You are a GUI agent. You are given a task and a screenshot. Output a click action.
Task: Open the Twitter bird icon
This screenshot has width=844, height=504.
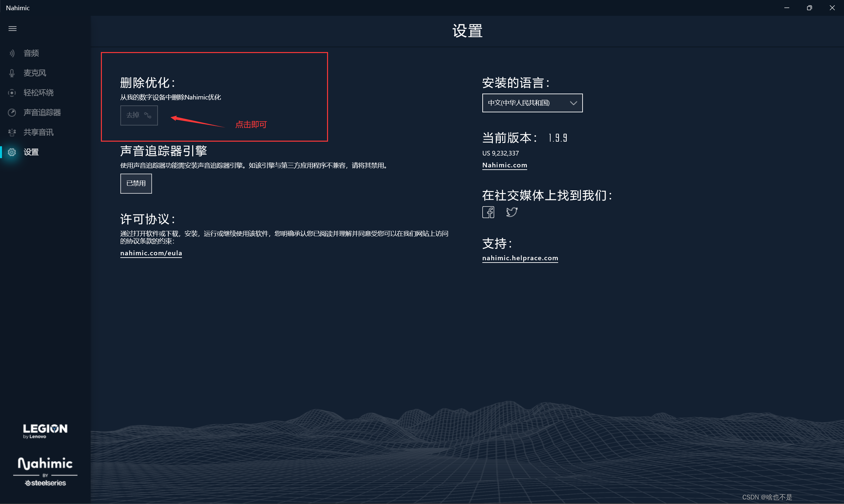coord(512,212)
